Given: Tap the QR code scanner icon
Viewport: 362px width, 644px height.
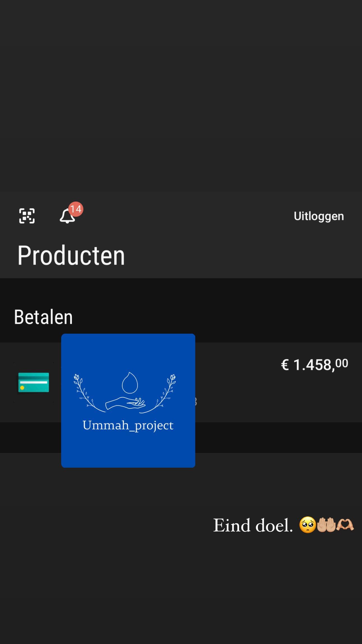Looking at the screenshot, I should (26, 216).
